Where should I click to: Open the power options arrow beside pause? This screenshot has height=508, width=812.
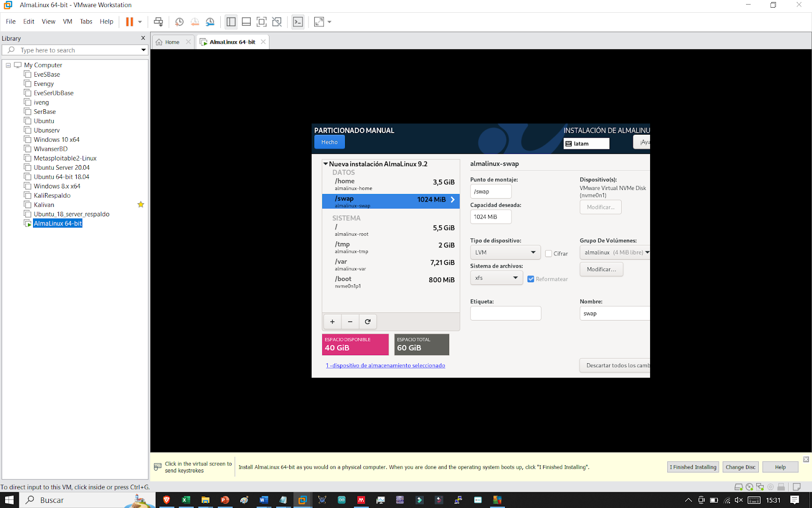pos(140,22)
